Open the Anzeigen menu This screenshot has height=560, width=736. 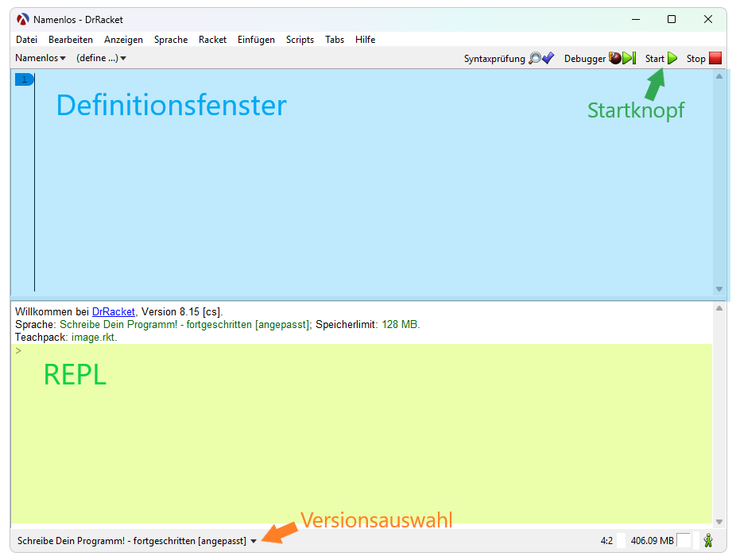[123, 40]
